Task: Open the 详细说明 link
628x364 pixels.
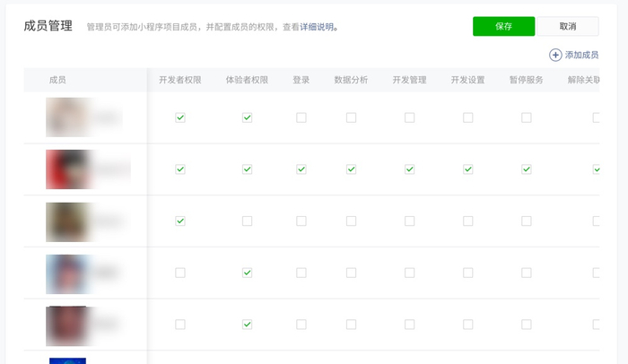Action: tap(318, 28)
